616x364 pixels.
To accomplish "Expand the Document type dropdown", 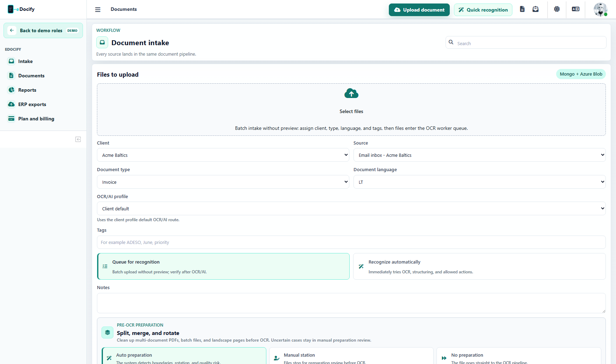I will (x=223, y=182).
